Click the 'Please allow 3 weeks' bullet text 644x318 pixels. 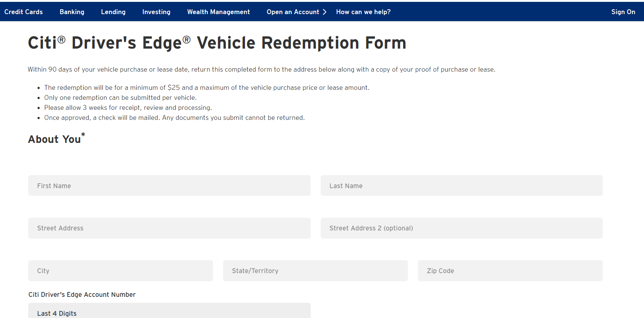tap(128, 108)
